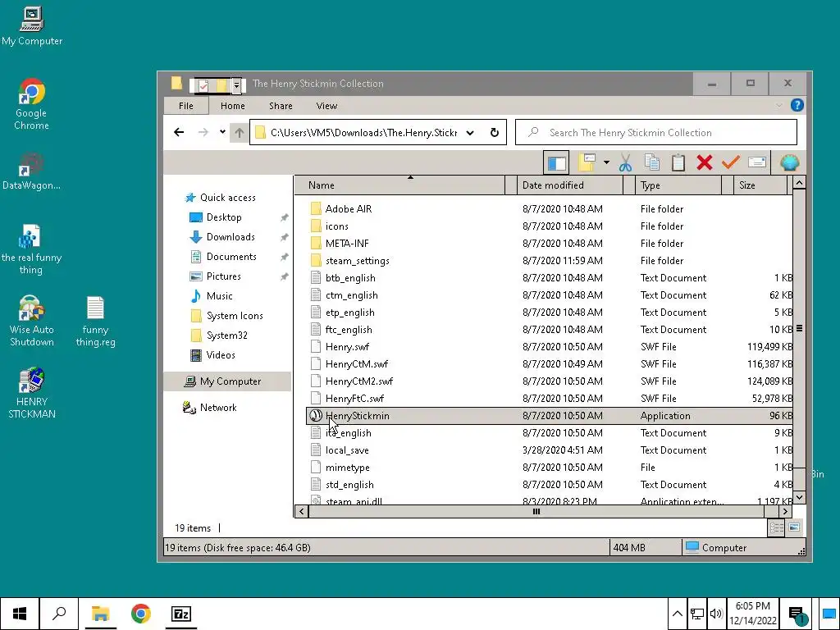Select the Adobe AIR folder
Image resolution: width=840 pixels, height=630 pixels.
click(x=348, y=209)
